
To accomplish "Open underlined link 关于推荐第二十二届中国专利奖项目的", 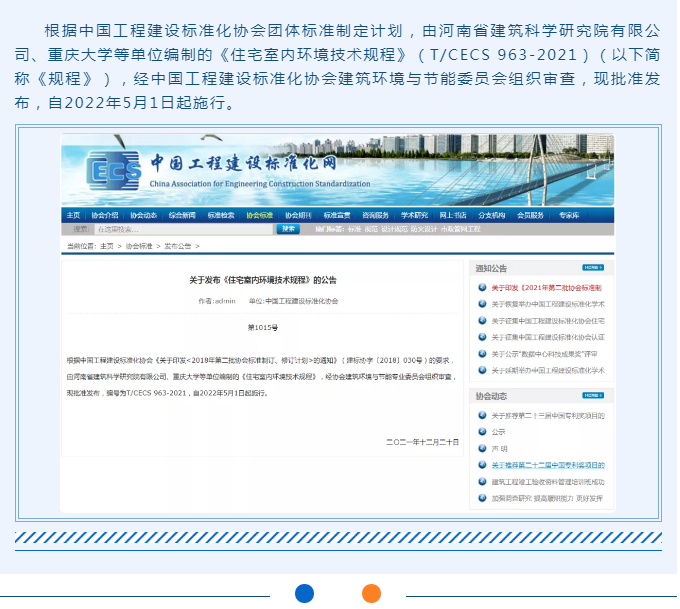I will (x=548, y=465).
